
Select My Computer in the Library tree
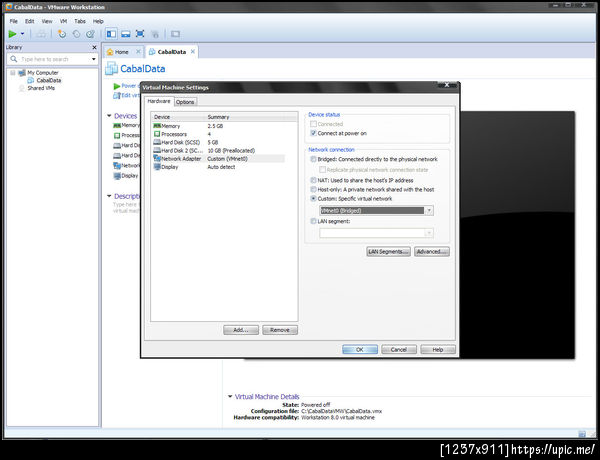(42, 72)
